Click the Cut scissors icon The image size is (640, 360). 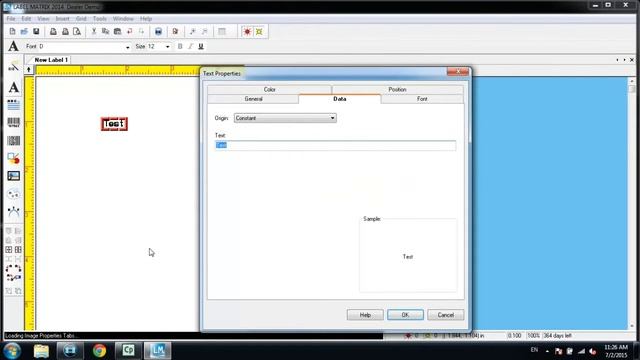(94, 31)
